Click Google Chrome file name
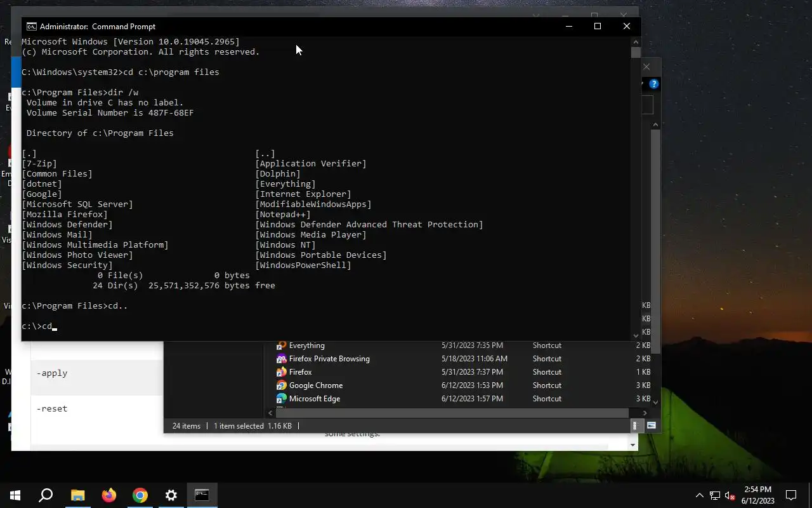Image resolution: width=812 pixels, height=508 pixels. click(x=315, y=385)
